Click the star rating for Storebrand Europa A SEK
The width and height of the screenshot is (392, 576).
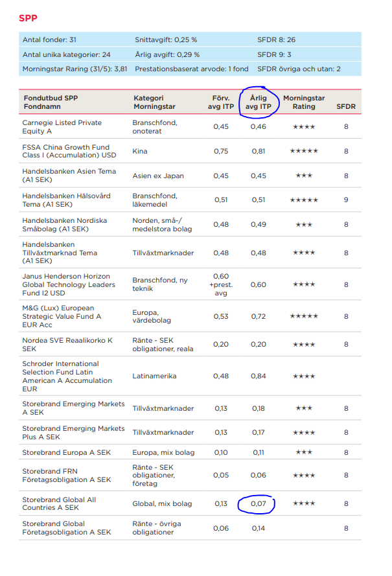click(304, 452)
